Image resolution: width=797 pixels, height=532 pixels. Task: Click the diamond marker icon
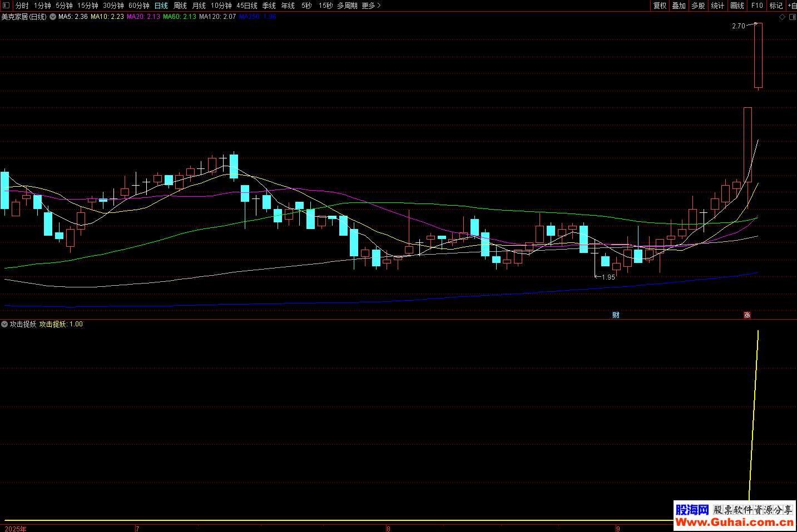[x=782, y=17]
